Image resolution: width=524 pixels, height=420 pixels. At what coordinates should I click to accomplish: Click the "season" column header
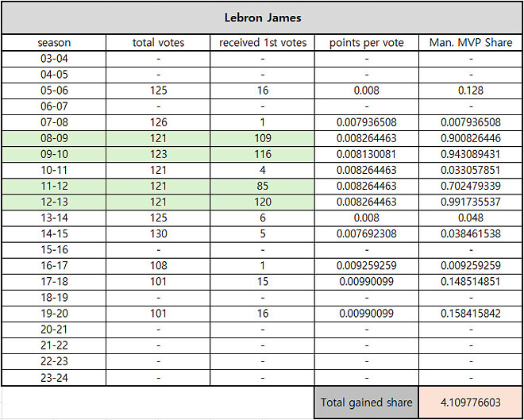(x=54, y=43)
